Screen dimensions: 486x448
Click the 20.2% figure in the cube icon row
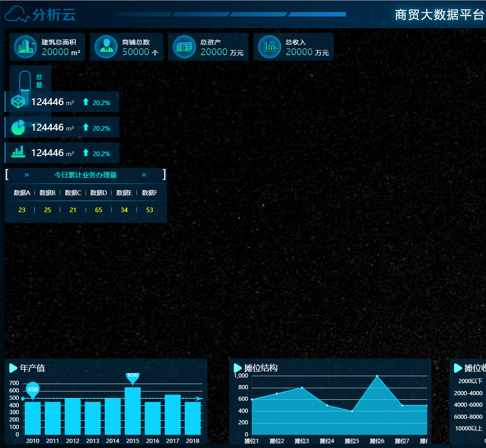point(101,103)
